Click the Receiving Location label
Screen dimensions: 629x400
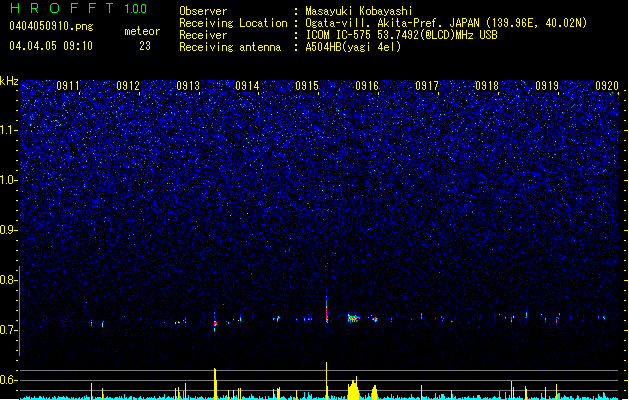(x=233, y=23)
